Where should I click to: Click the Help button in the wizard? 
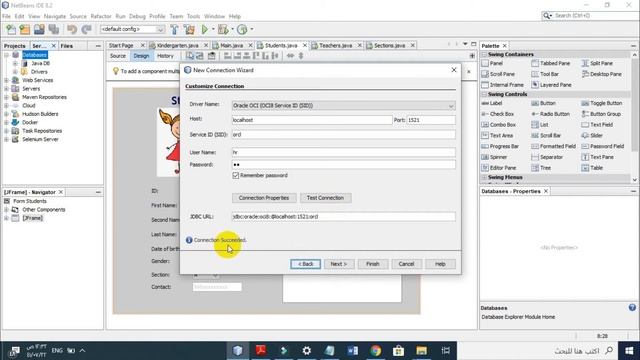tap(440, 264)
